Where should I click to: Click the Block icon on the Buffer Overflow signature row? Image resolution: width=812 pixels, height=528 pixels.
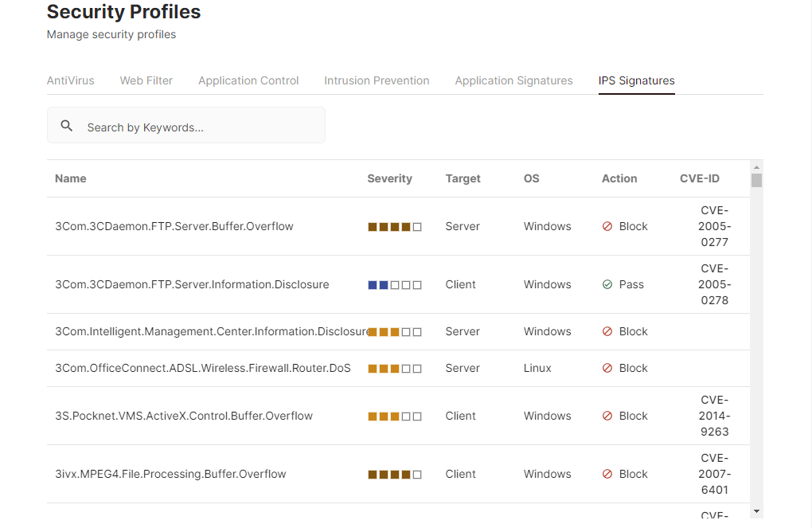click(607, 226)
